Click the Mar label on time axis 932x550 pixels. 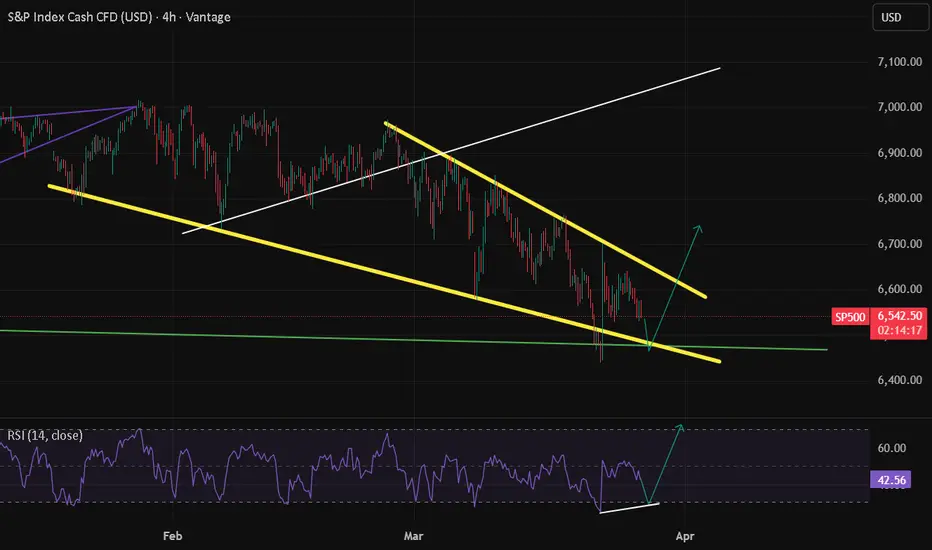pyautogui.click(x=413, y=536)
